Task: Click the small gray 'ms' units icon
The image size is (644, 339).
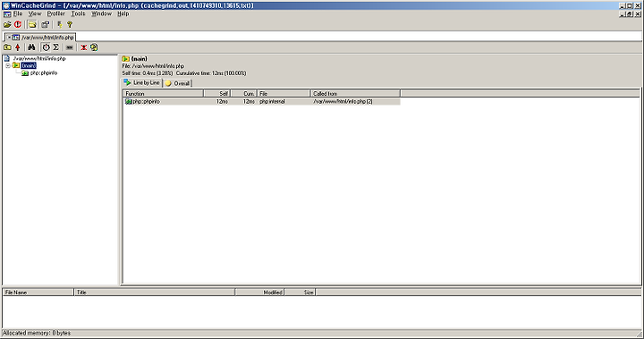Action: (x=70, y=47)
